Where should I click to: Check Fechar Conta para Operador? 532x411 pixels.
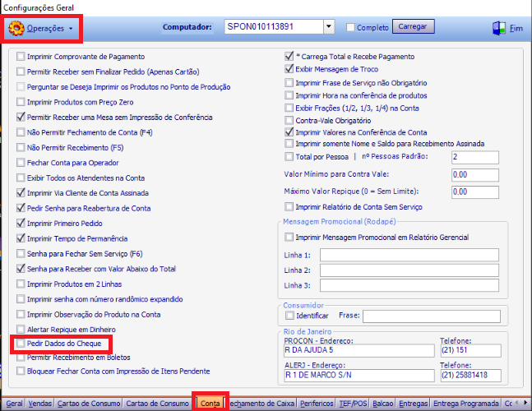[21, 163]
